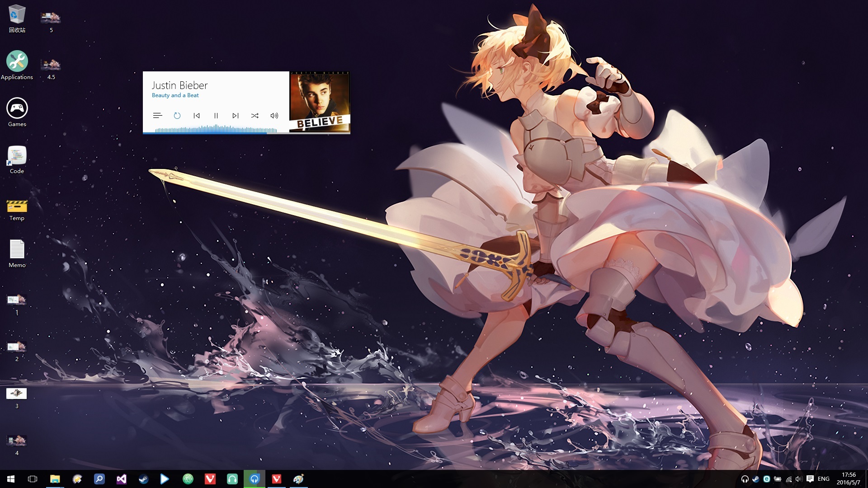Toggle repeat mode in music player
This screenshot has height=488, width=868.
(x=177, y=116)
